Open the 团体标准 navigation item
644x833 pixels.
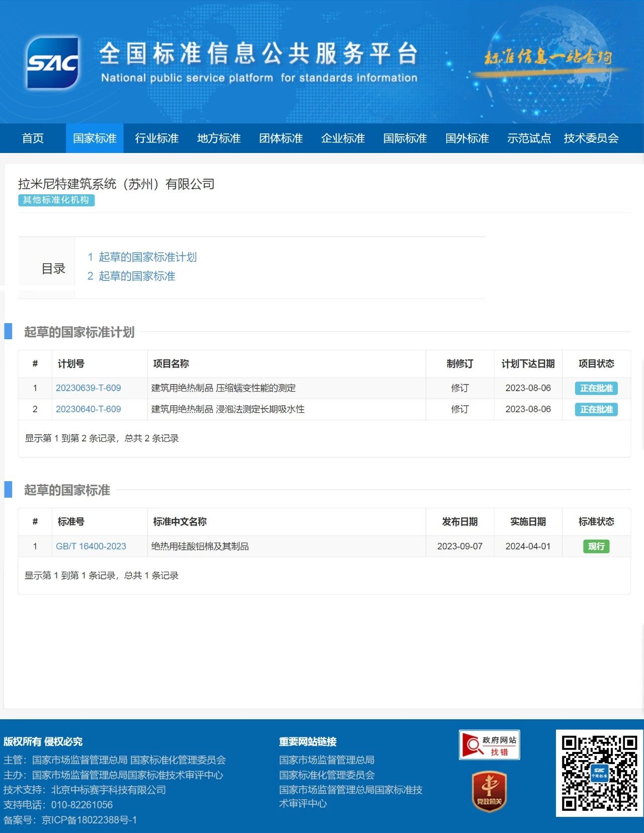pos(281,138)
